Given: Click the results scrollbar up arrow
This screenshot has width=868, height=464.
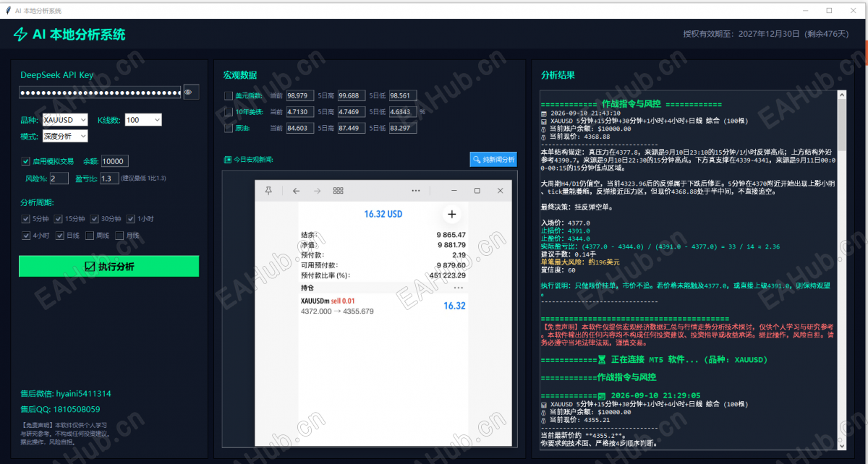Looking at the screenshot, I should click(841, 94).
